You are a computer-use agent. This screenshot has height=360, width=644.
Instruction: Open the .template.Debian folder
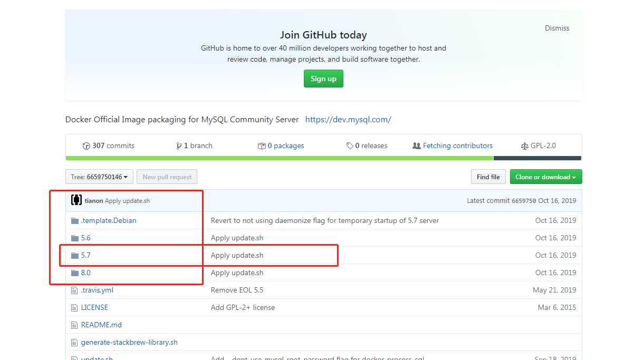[x=109, y=220]
